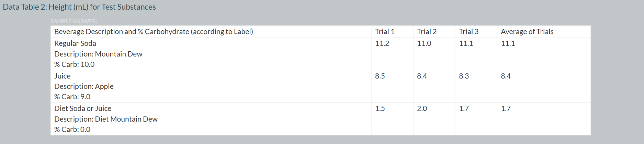
Task: Click the Description: Apple line
Action: pos(84,86)
